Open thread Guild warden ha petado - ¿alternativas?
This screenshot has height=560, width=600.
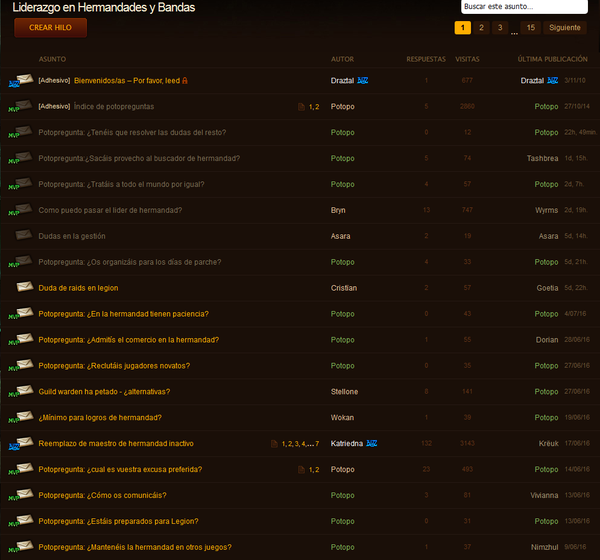tap(104, 392)
